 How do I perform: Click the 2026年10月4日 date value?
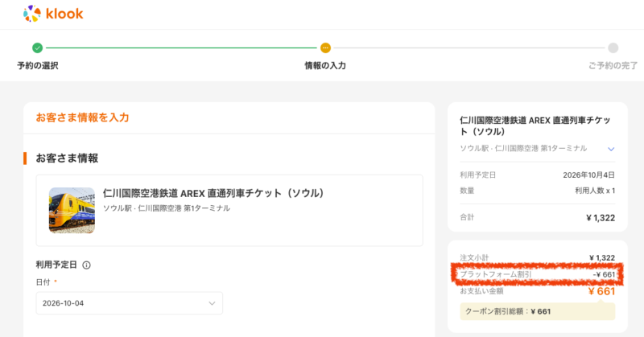tap(588, 175)
